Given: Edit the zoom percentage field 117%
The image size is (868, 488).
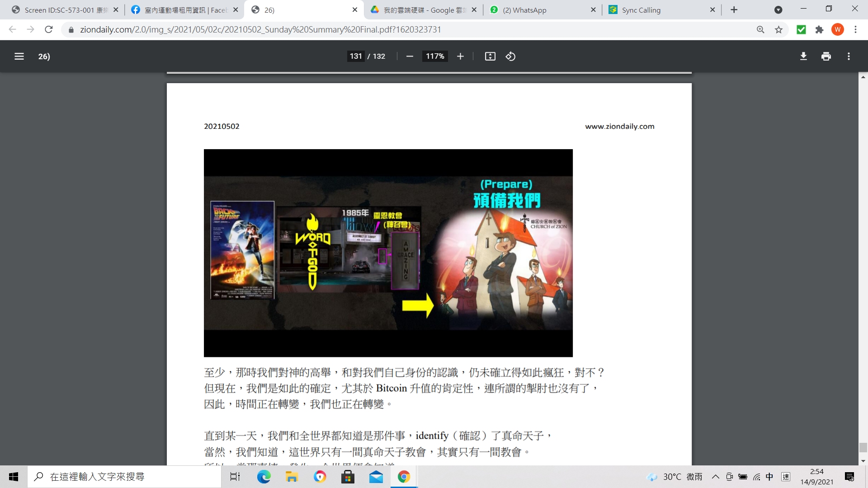Looking at the screenshot, I should 435,56.
